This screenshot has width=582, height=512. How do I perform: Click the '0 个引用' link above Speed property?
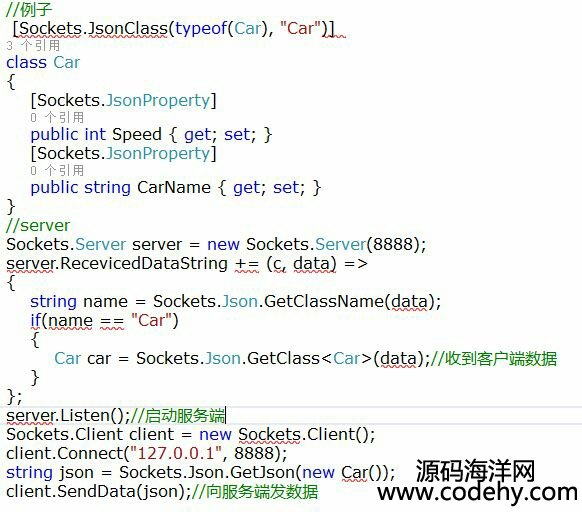pyautogui.click(x=57, y=118)
